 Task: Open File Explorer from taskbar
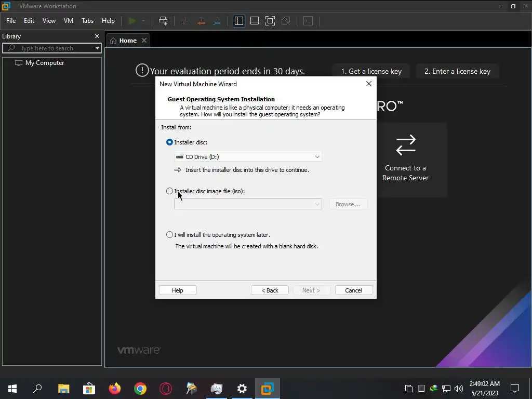coord(63,389)
